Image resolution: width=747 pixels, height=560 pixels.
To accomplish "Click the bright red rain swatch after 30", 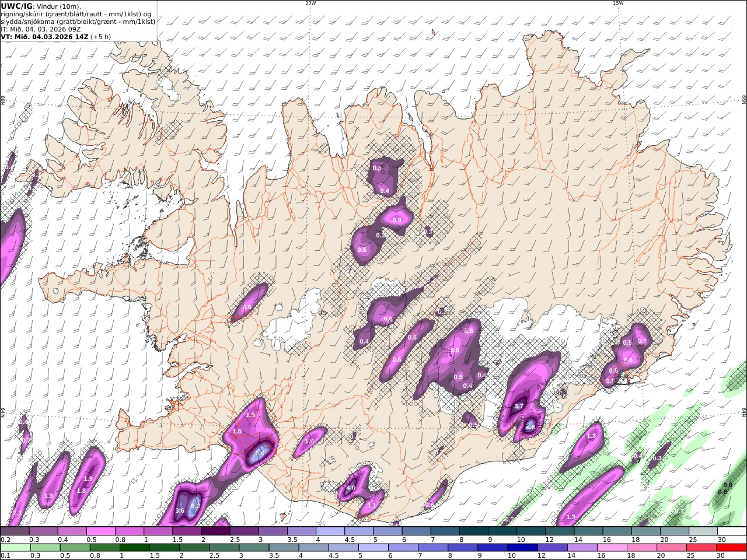I will click(x=732, y=548).
